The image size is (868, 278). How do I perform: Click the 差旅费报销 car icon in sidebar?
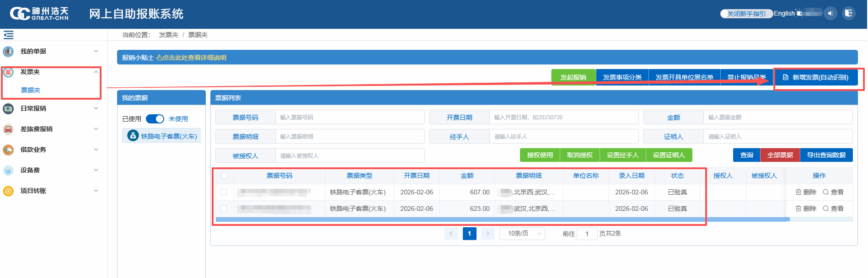click(8, 129)
